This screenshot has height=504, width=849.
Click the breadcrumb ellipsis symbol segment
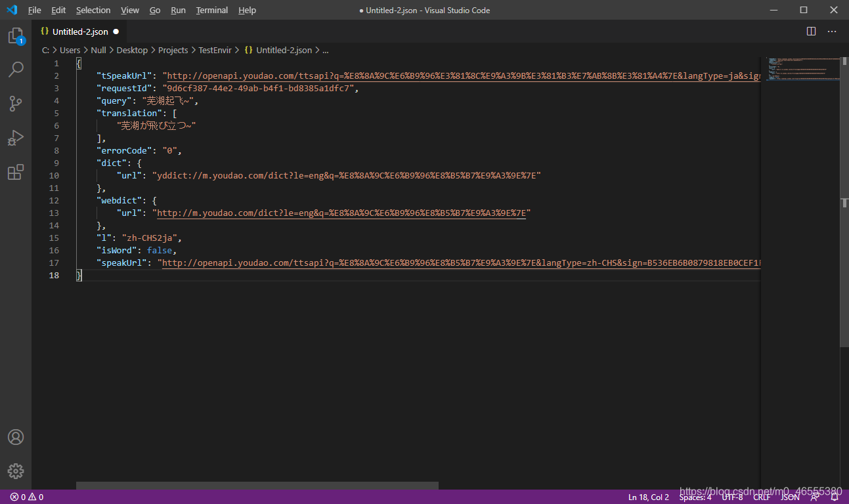pos(326,50)
